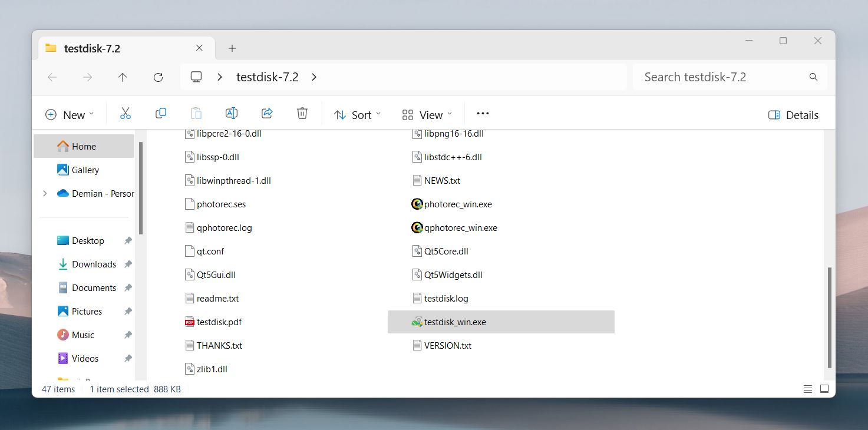Select the zlib1.dll file
This screenshot has height=430, width=868.
[x=206, y=369]
